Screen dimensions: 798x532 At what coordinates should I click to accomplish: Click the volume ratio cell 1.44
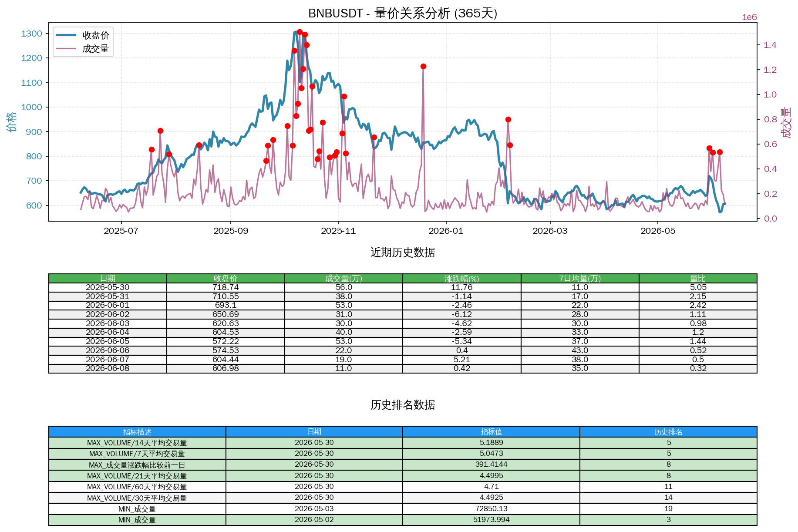pos(698,341)
